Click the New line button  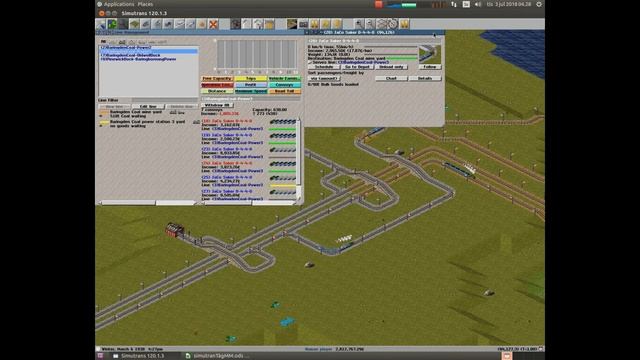point(114,107)
